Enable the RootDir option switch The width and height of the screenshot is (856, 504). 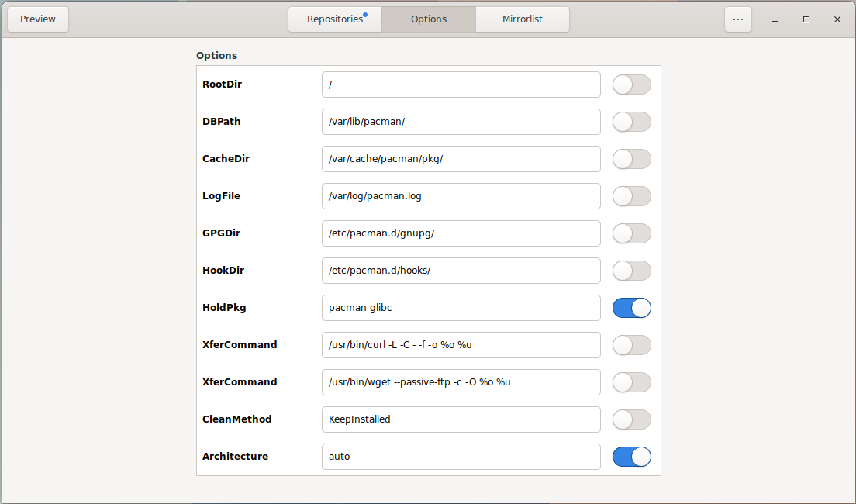coord(632,85)
